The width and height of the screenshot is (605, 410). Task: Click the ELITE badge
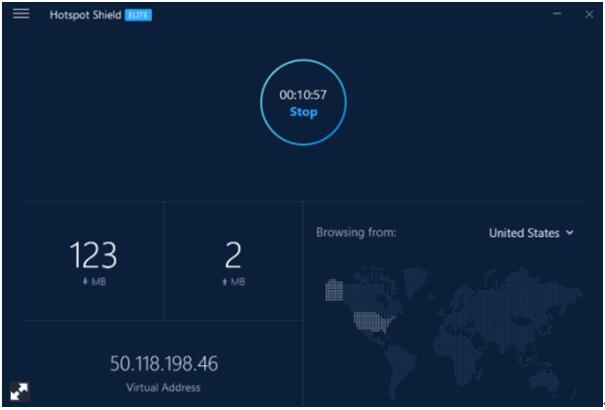(138, 15)
